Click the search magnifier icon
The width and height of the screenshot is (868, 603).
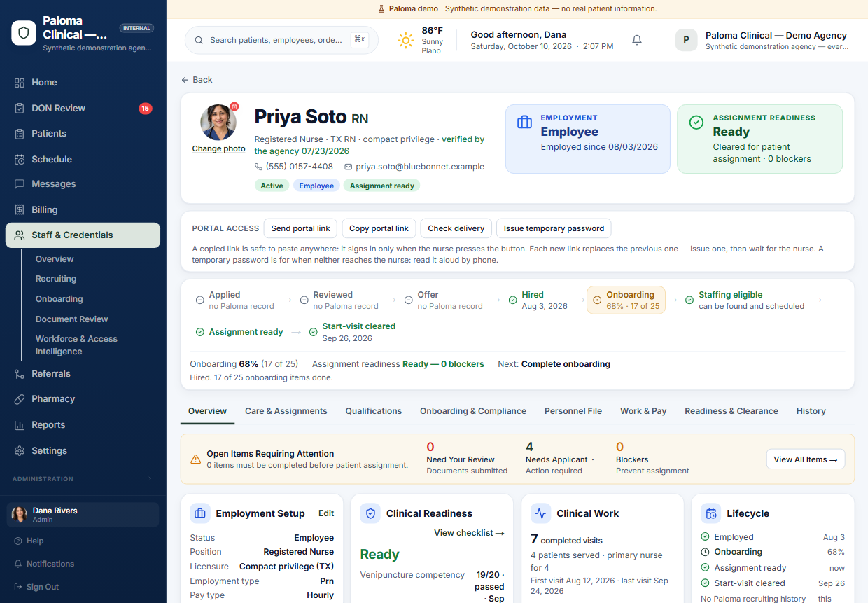click(199, 41)
